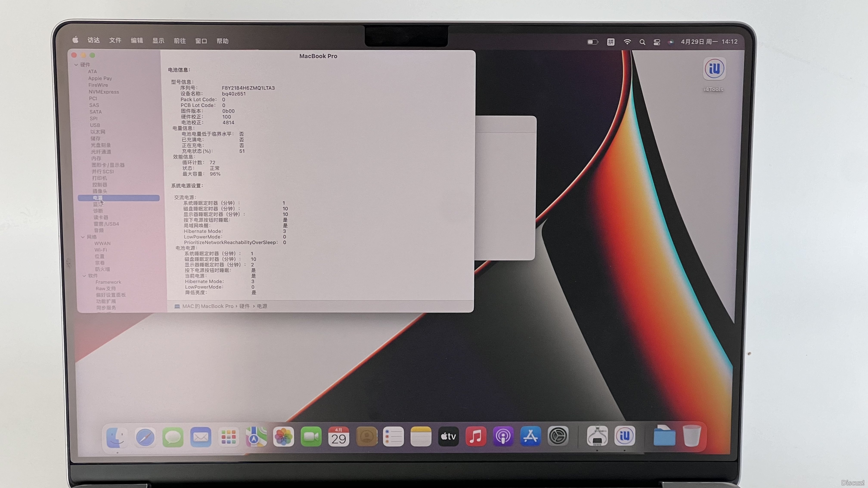868x488 pixels.
Task: Click serial number F8Y2184H6ZMQ1LTA3
Action: 248,88
